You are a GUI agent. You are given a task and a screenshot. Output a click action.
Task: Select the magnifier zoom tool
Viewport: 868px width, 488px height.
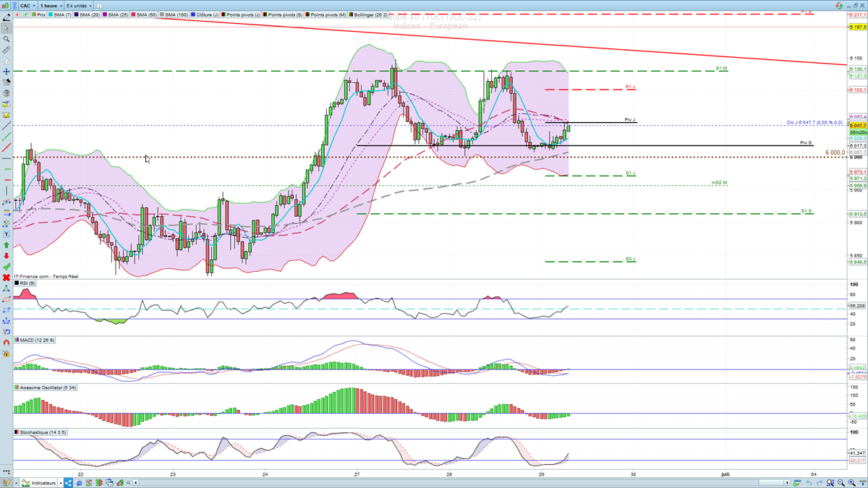[7, 38]
